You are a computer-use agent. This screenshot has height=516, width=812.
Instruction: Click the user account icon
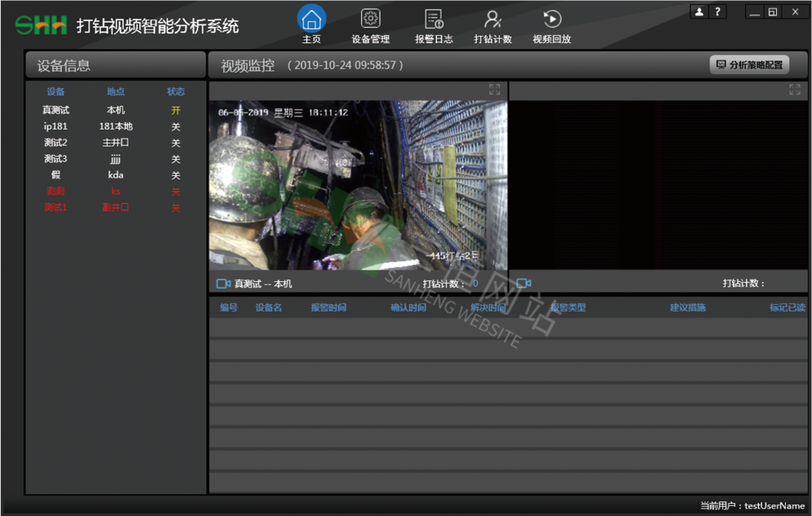coord(699,11)
